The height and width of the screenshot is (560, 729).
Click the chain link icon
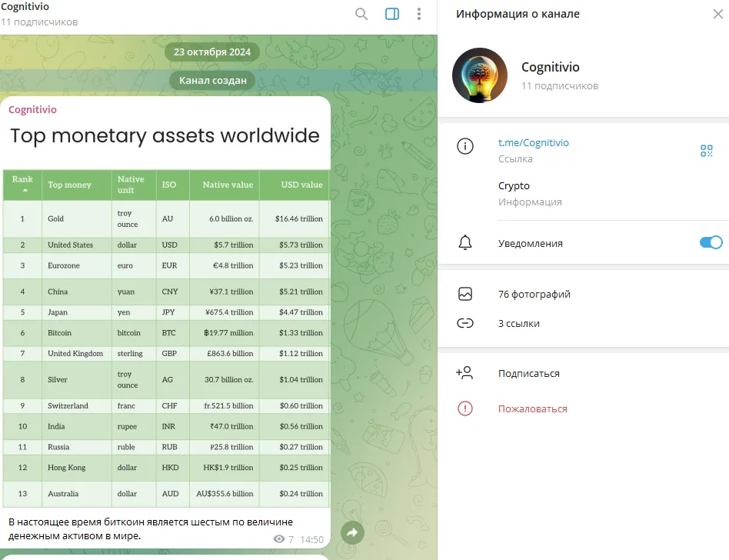[x=465, y=323]
